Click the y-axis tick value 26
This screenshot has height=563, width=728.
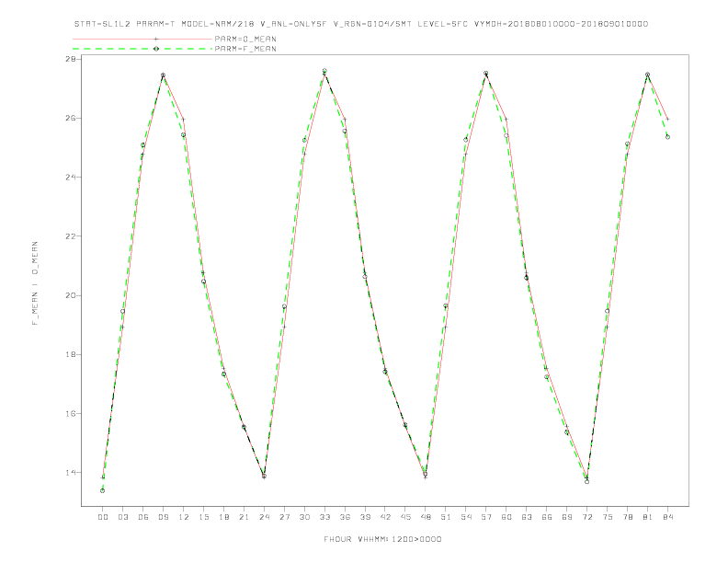tap(71, 118)
